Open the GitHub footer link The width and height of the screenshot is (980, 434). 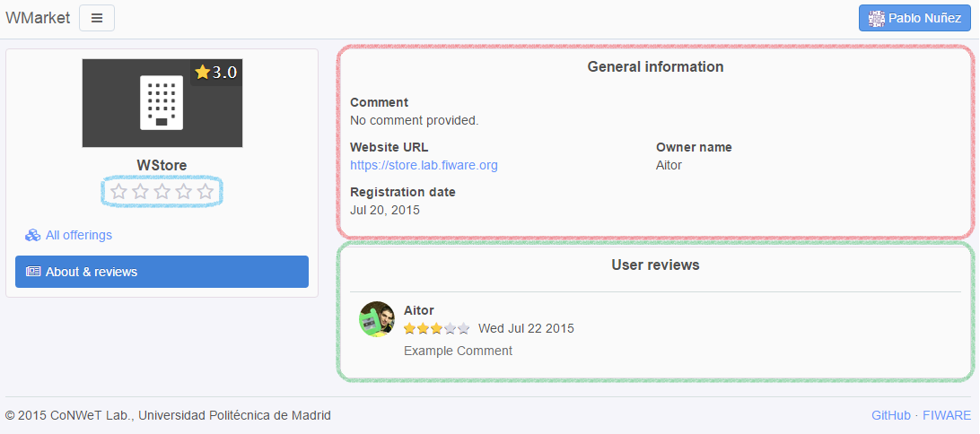click(x=890, y=415)
